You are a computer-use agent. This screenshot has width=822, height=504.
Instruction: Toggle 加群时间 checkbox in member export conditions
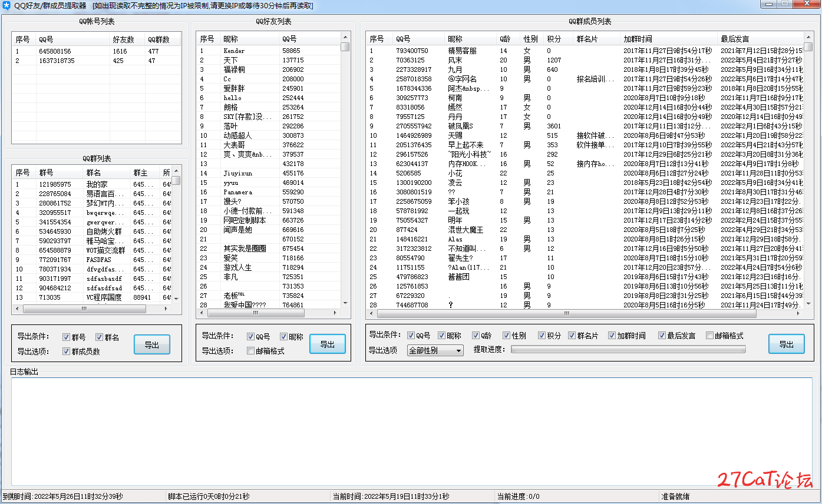coord(612,336)
